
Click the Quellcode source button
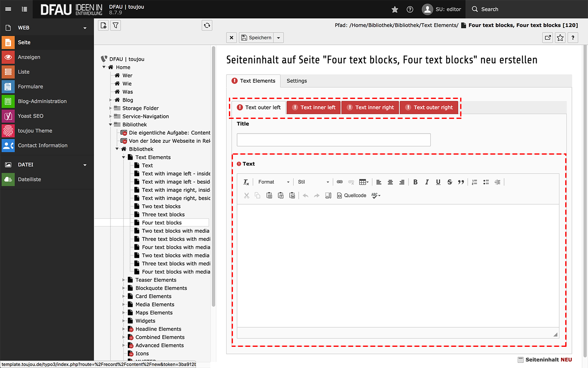tap(352, 195)
